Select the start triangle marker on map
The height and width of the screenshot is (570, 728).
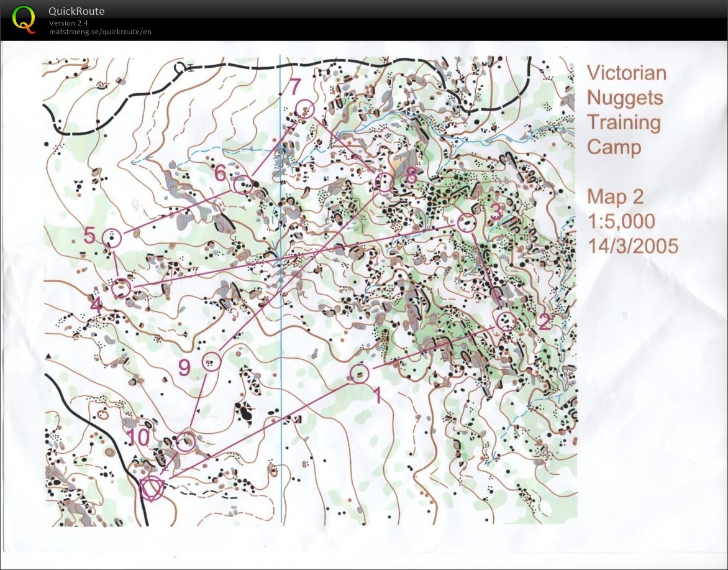[151, 487]
